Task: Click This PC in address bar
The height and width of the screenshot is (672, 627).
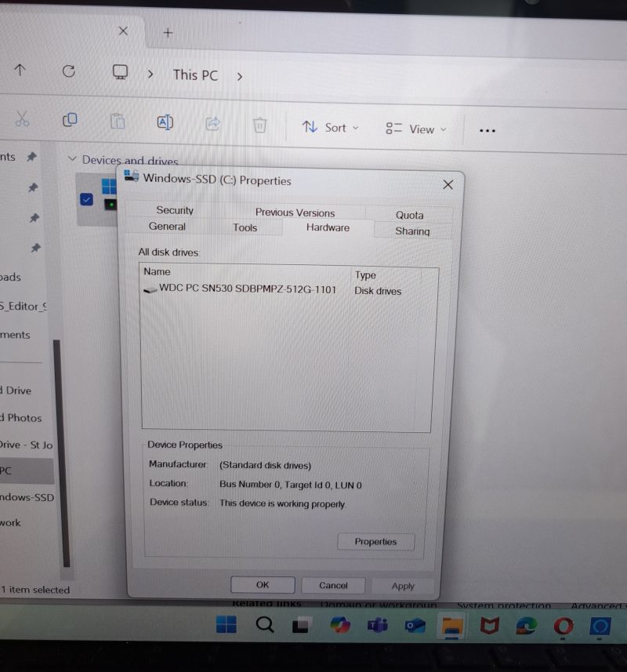Action: [x=196, y=75]
